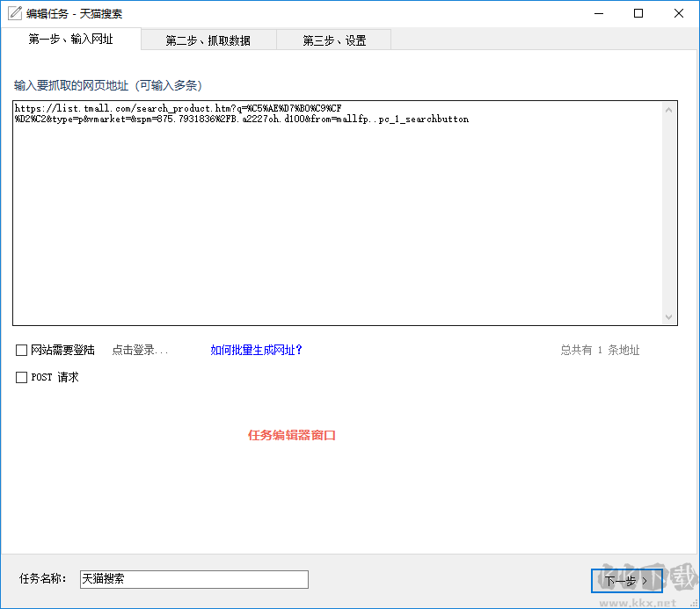Viewport: 700px width, 609px height.
Task: Maximize the 编辑任务 window
Action: click(638, 13)
